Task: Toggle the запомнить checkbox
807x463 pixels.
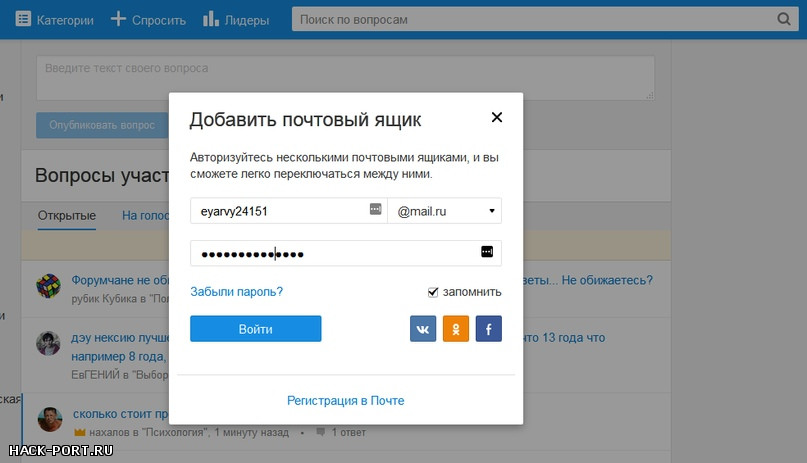Action: coord(433,292)
